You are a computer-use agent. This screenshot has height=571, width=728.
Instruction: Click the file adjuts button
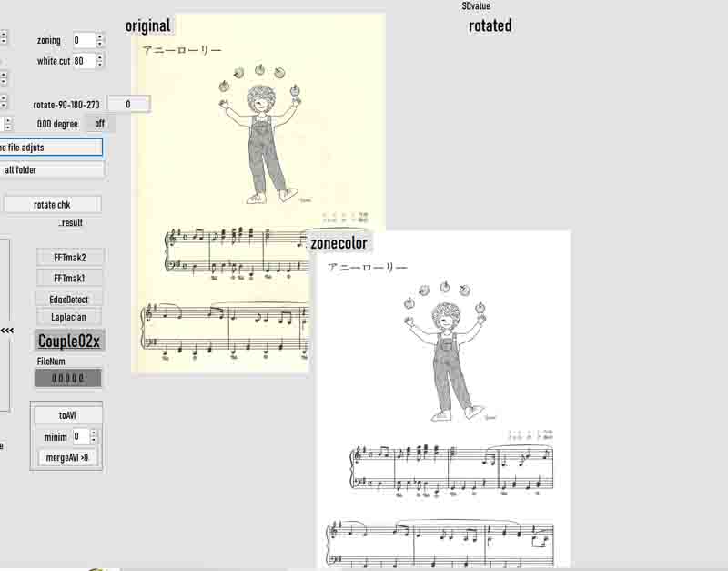point(51,147)
